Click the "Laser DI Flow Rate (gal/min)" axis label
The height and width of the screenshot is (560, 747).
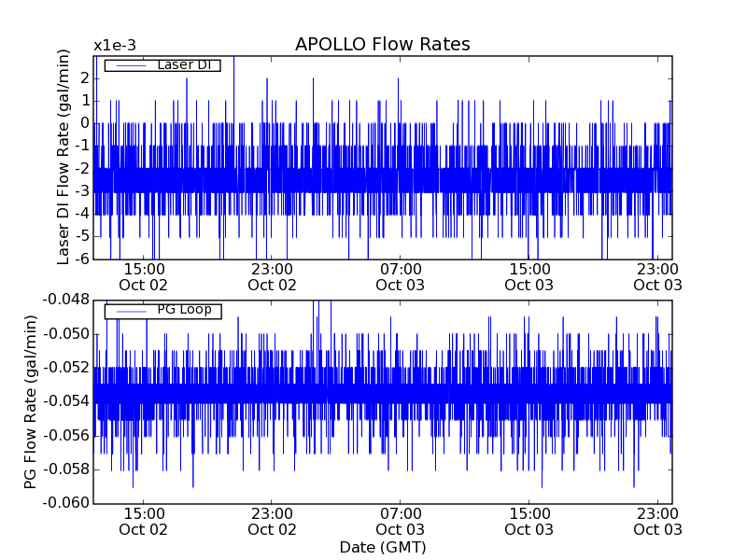[64, 157]
